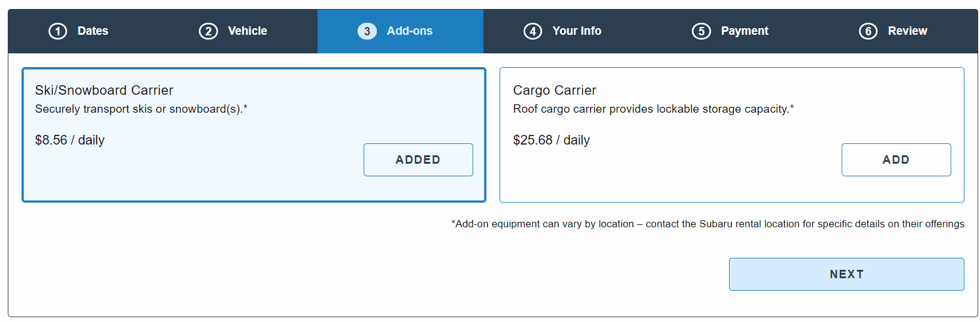Click the Ski/Snowboard Carrier title

pyautogui.click(x=104, y=90)
